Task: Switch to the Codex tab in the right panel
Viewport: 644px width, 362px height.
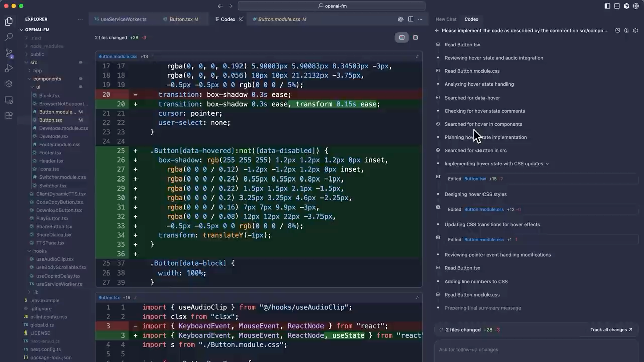Action: 471,19
